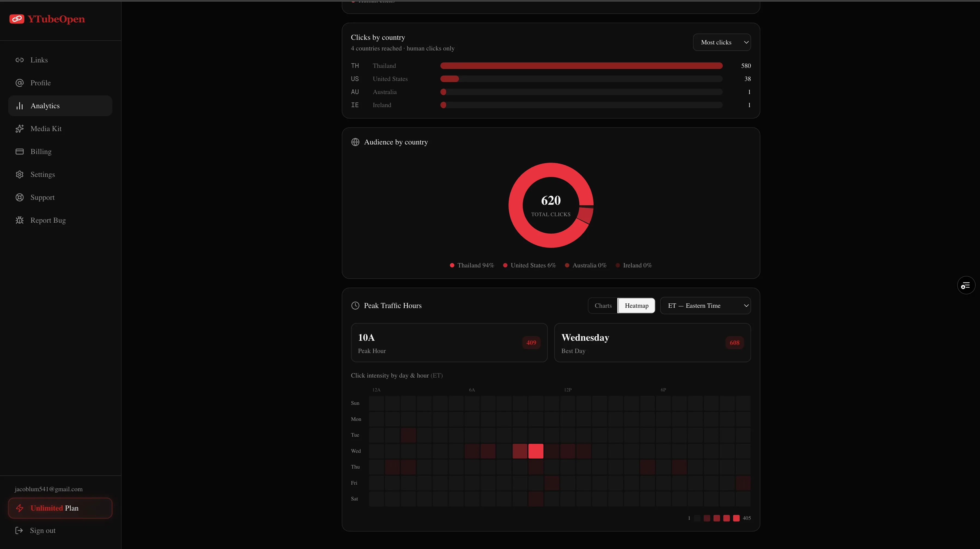This screenshot has width=980, height=549.
Task: Click the Click intensity by day & hour caption
Action: coord(397,376)
